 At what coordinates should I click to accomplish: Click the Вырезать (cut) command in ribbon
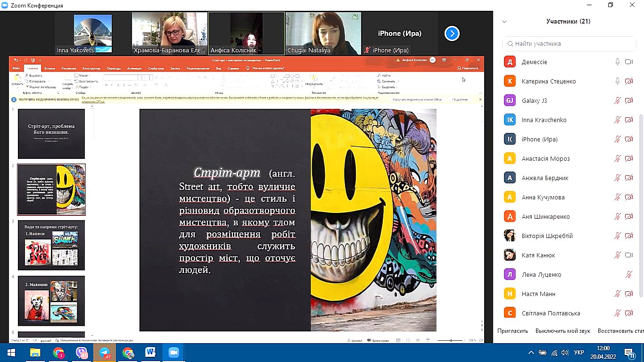pyautogui.click(x=33, y=75)
